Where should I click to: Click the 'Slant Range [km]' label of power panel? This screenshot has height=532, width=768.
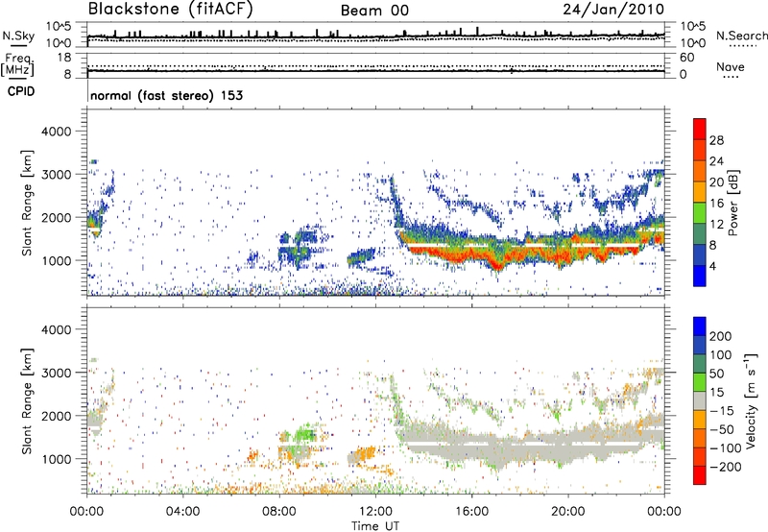(27, 203)
